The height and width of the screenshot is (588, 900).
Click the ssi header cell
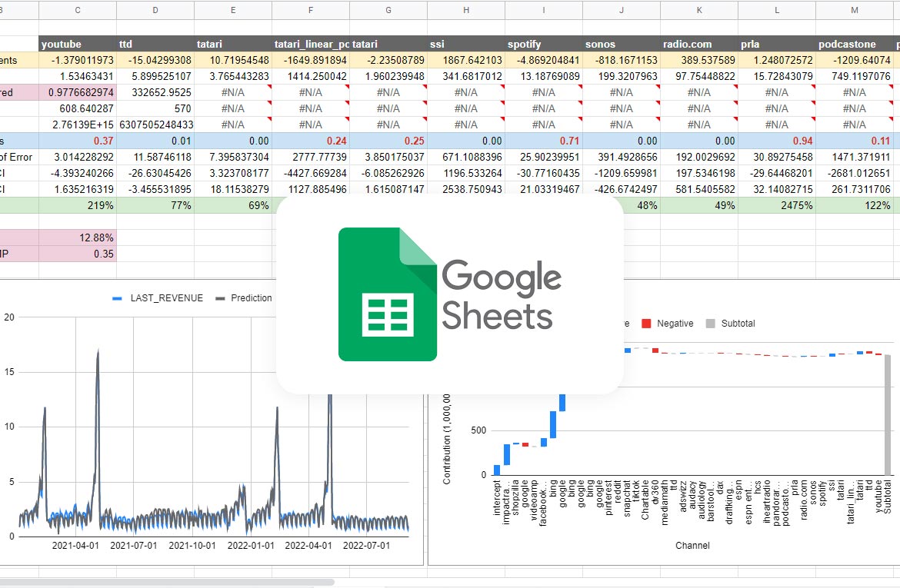466,44
